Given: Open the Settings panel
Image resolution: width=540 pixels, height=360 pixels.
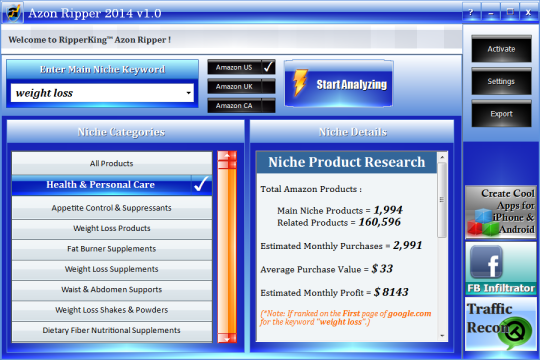Looking at the screenshot, I should point(501,81).
